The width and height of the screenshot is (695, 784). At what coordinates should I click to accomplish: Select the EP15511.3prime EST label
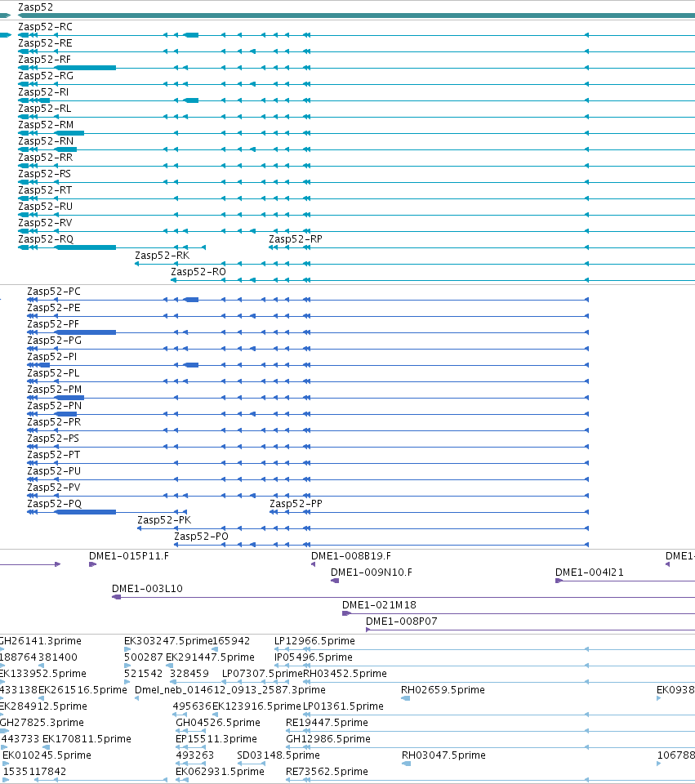(x=216, y=739)
